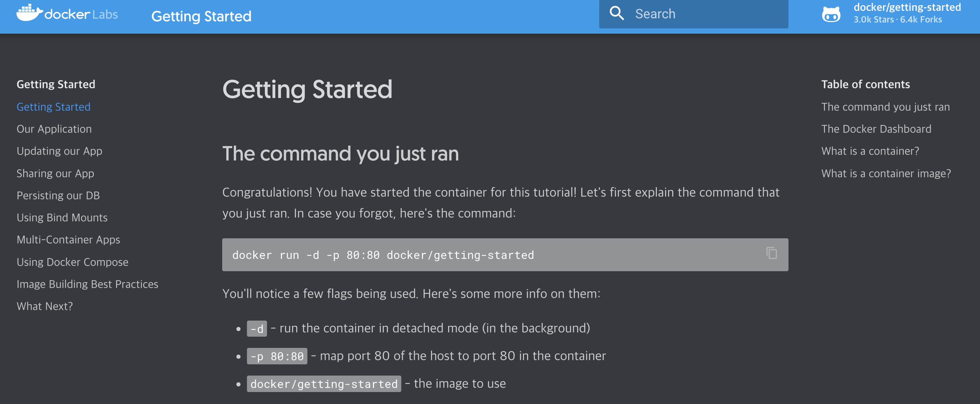Open Multi-Container Apps page

[68, 240]
